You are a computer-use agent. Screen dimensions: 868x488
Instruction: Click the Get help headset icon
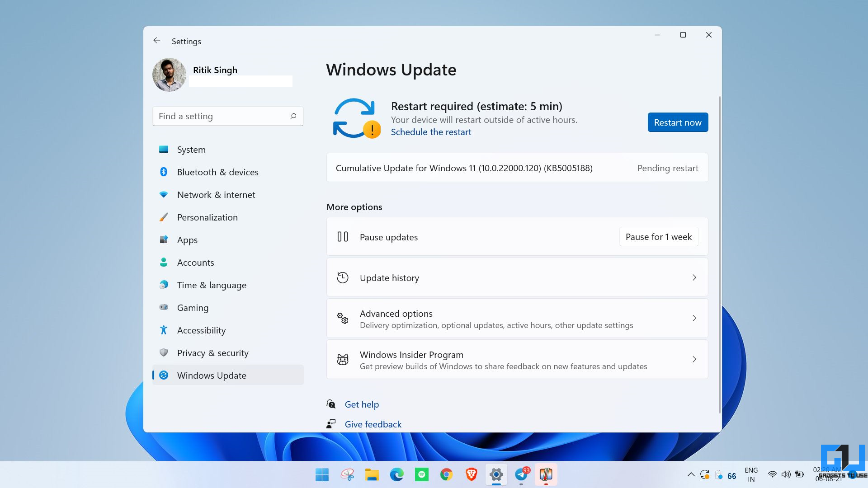[331, 404]
